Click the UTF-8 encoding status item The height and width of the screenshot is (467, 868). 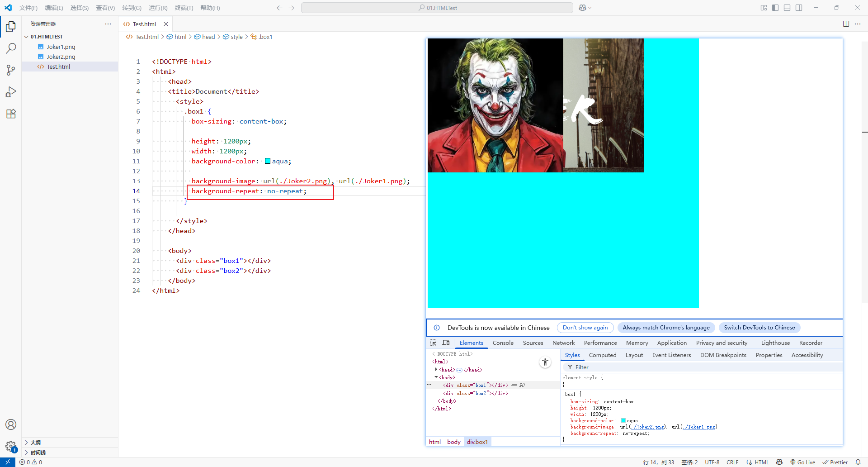coord(712,462)
